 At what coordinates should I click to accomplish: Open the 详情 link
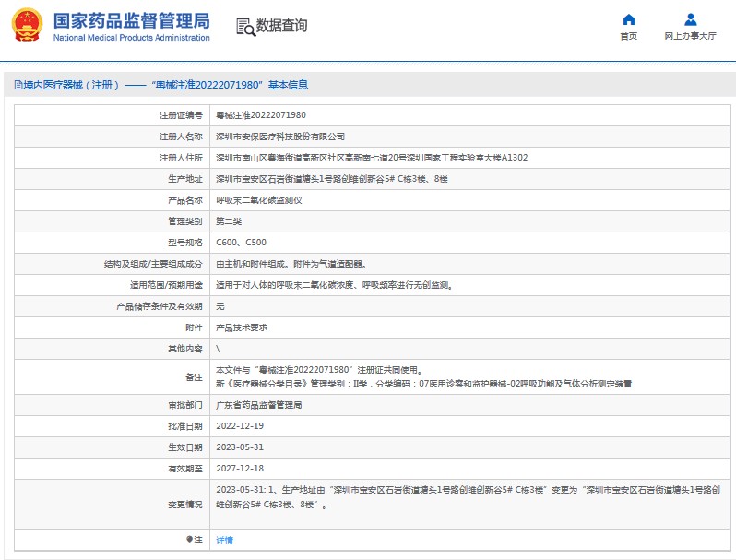224,541
